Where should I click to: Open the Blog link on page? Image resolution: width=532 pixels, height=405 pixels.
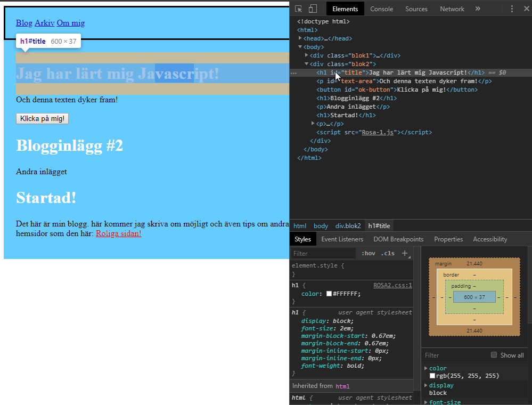point(24,23)
